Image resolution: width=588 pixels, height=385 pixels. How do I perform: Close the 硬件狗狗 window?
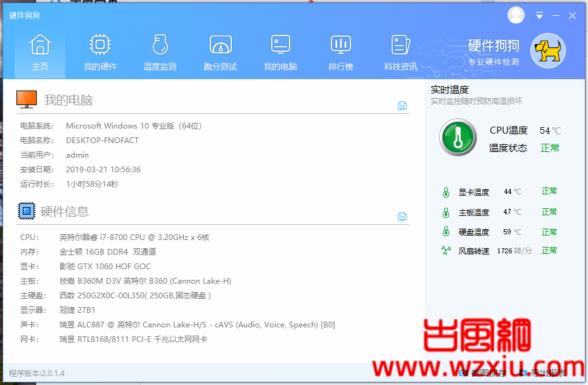pos(572,16)
